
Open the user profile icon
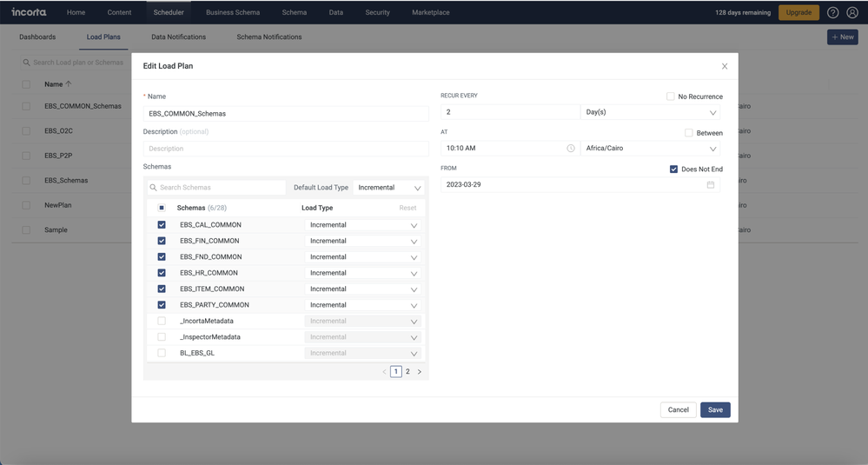pos(852,13)
